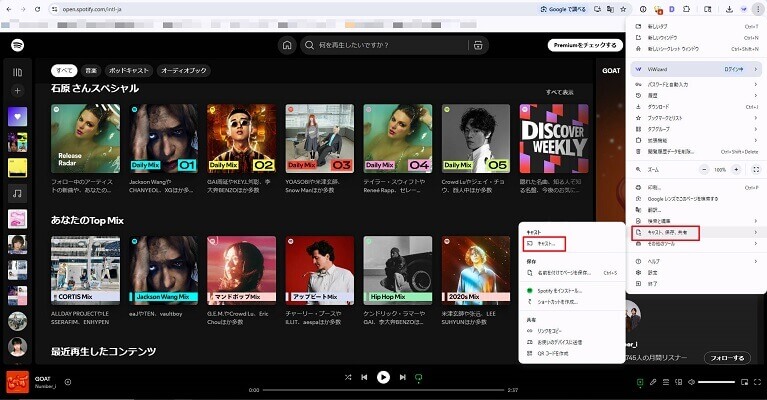Click fullscreen icon in zoom row
This screenshot has width=767, height=400.
[x=756, y=170]
